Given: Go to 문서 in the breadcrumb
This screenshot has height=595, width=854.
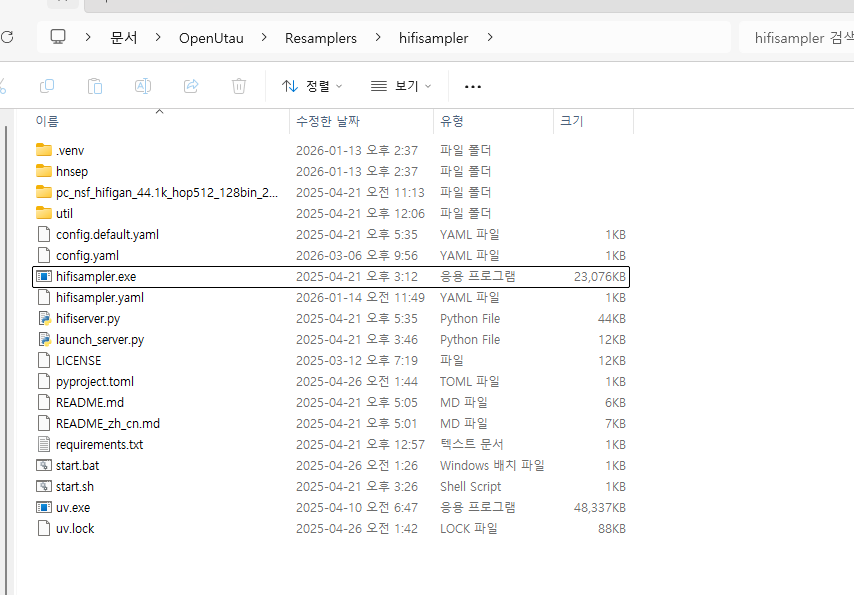Looking at the screenshot, I should point(124,38).
